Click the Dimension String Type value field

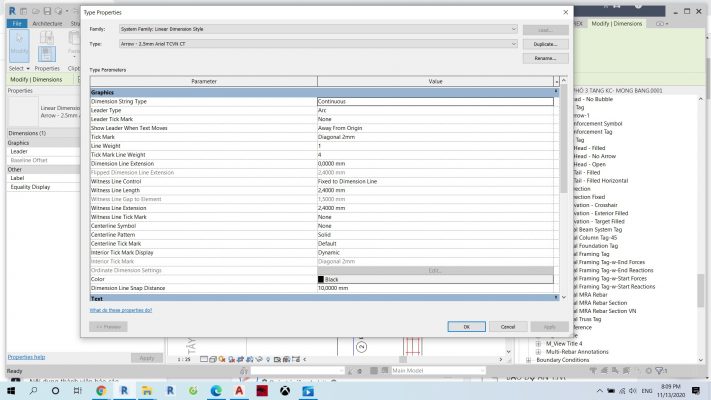tap(435, 101)
